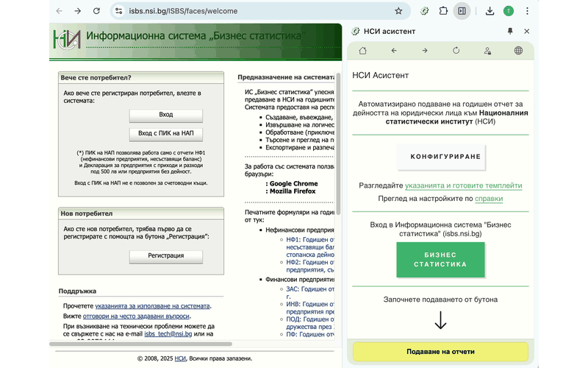The width and height of the screenshot is (588, 368).
Task: Open the globe language icon in assistant panel
Action: click(x=518, y=50)
